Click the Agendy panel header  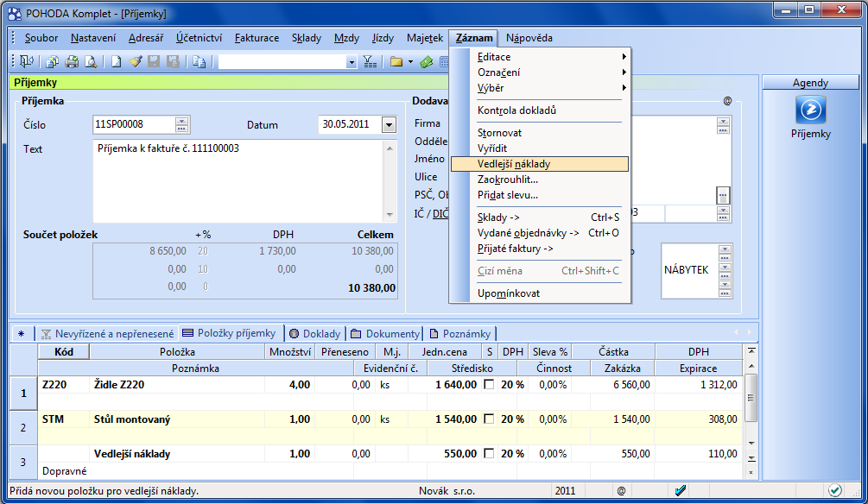[810, 83]
